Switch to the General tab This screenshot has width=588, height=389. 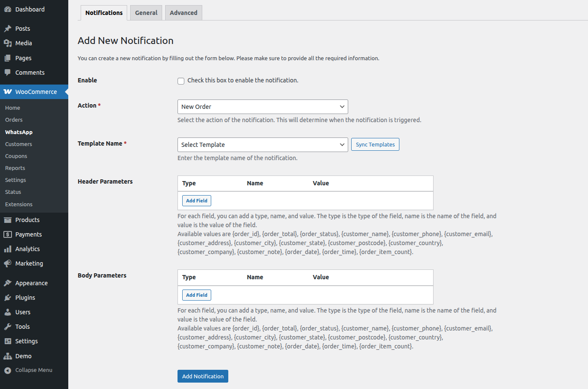146,13
